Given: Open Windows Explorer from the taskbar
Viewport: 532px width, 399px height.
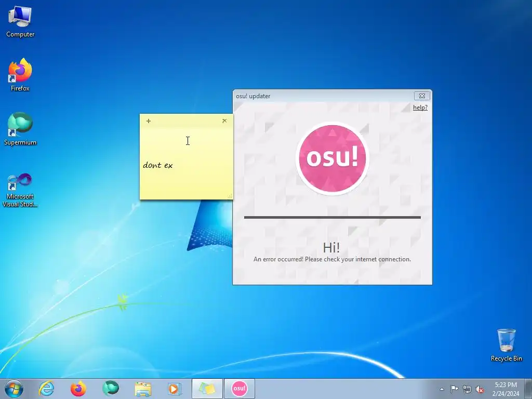Looking at the screenshot, I should (143, 389).
